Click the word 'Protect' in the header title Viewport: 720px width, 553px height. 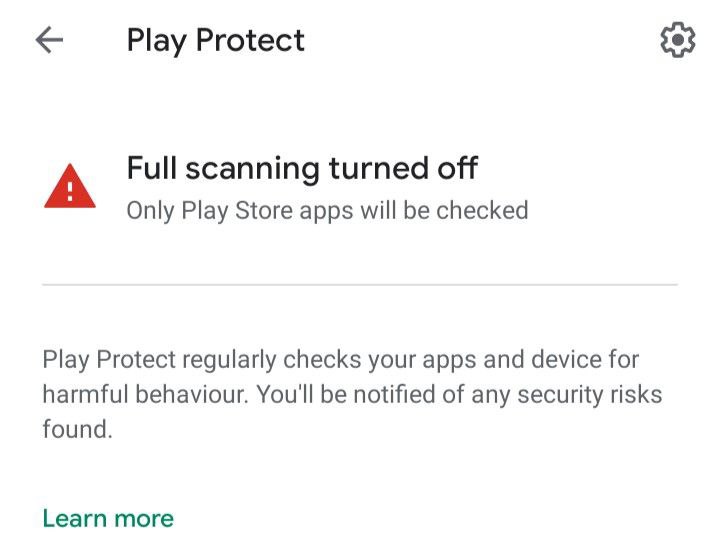[250, 40]
